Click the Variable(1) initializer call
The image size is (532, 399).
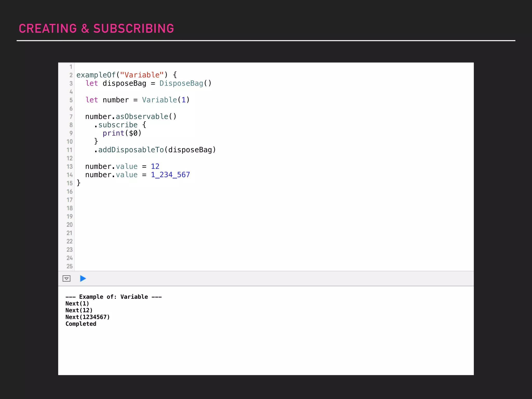(165, 100)
